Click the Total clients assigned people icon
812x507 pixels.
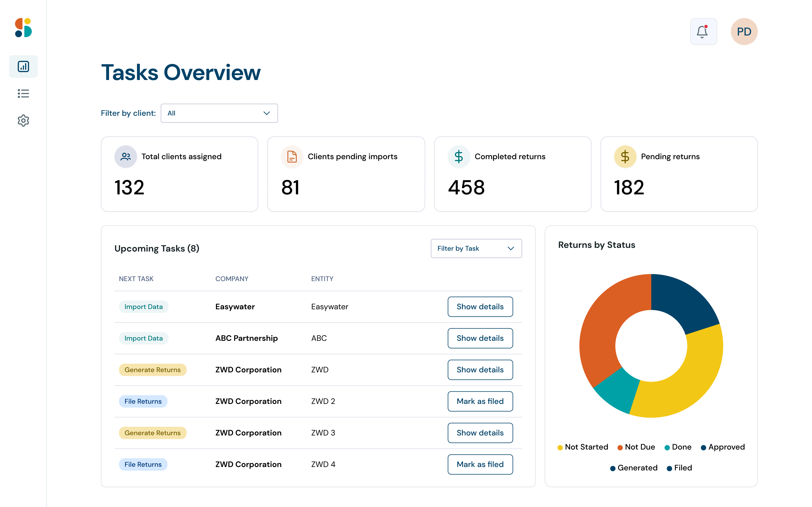tap(126, 157)
